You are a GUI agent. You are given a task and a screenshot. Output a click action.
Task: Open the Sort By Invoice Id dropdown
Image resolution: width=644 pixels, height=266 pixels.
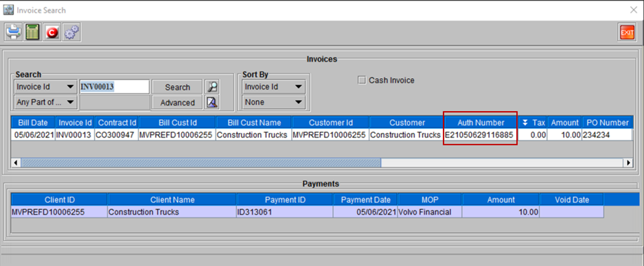click(x=274, y=87)
